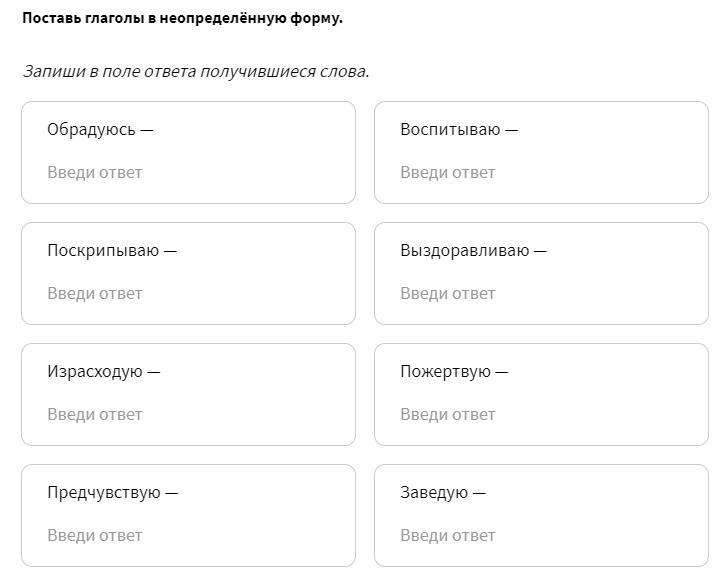Click the Выздоравливаю answer input
The width and height of the screenshot is (712, 573).
point(541,294)
